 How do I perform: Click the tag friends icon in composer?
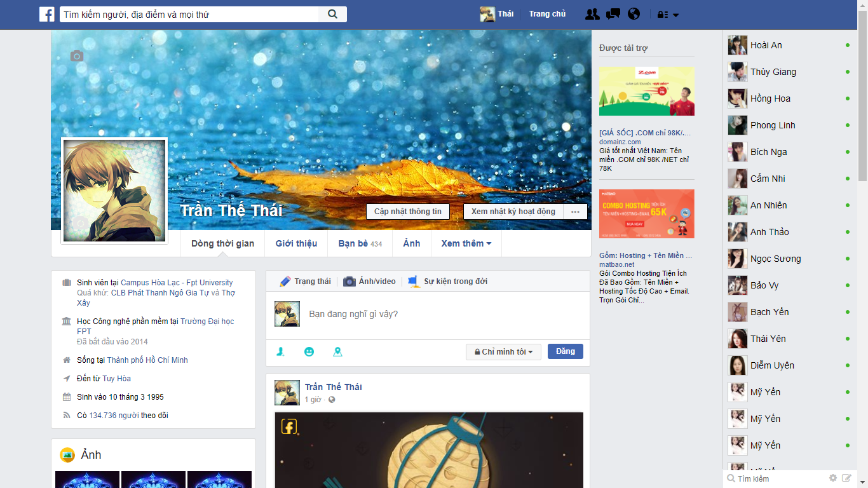tap(280, 351)
